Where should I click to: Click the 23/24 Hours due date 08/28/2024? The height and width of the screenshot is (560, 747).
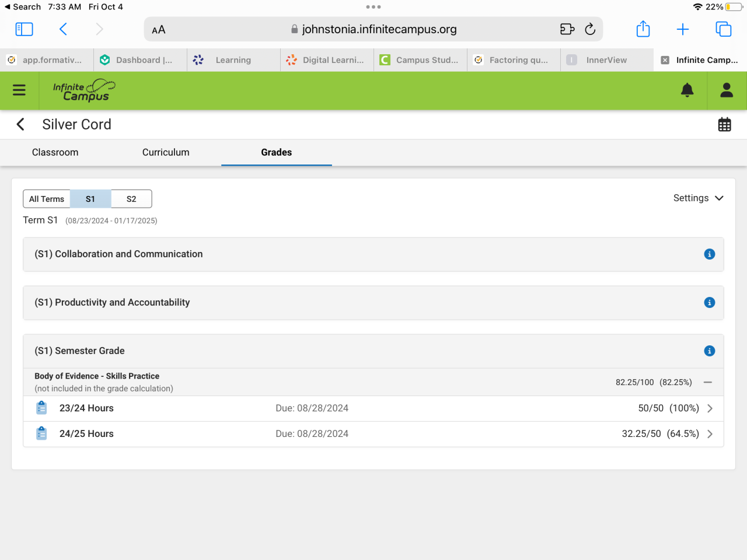[x=312, y=408]
